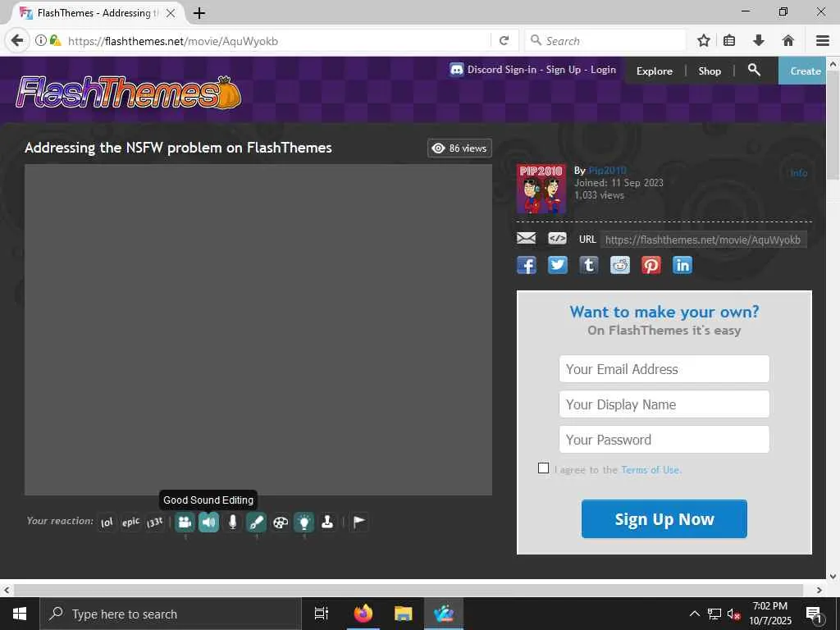Viewport: 840px width, 630px height.
Task: Click the Your Display Name field
Action: pos(664,404)
